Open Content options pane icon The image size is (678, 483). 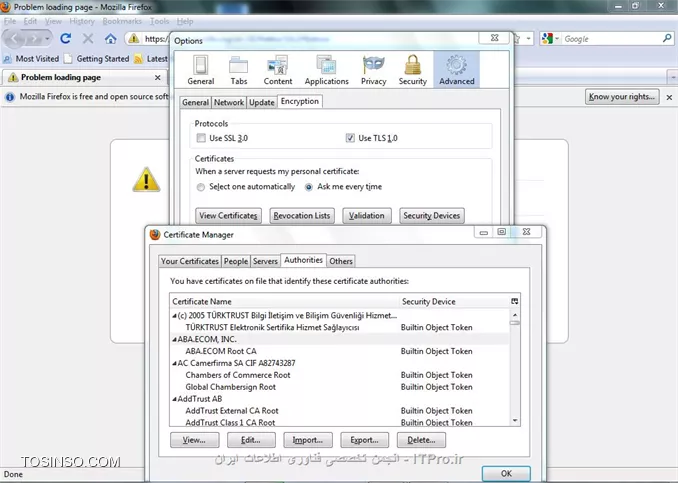pos(278,70)
